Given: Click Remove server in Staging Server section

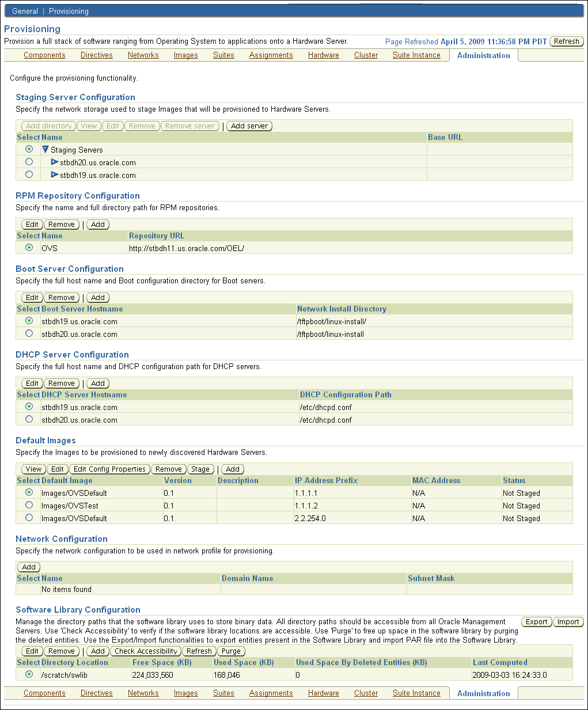Looking at the screenshot, I should [190, 126].
